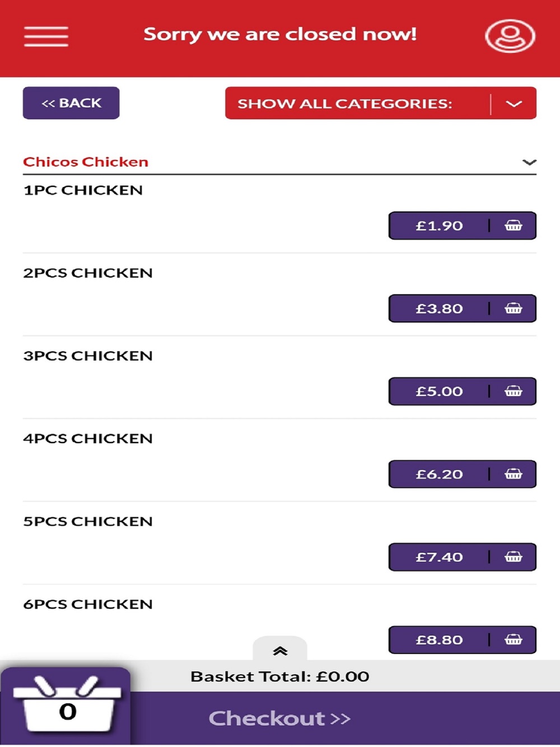
Task: Open the basket icon showing 0 items
Action: click(66, 706)
